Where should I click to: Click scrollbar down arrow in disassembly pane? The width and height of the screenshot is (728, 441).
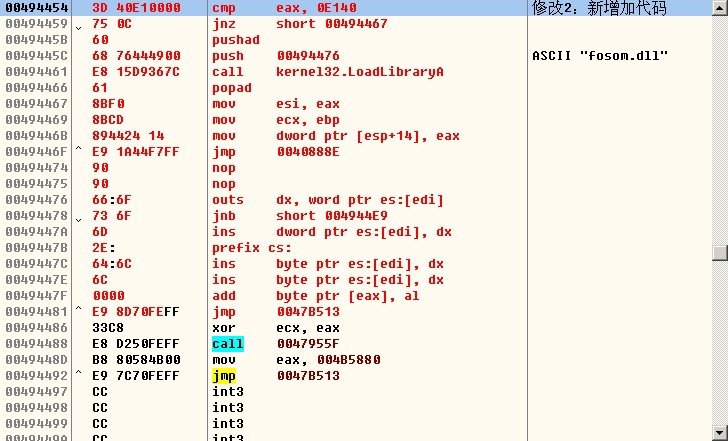(x=720, y=433)
